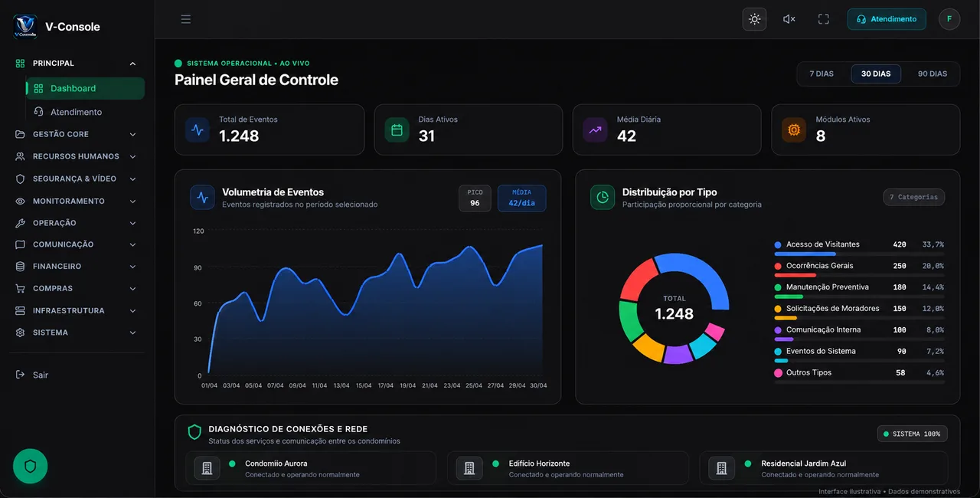Click the green Manutenção Preventiva legend dot

tap(778, 287)
